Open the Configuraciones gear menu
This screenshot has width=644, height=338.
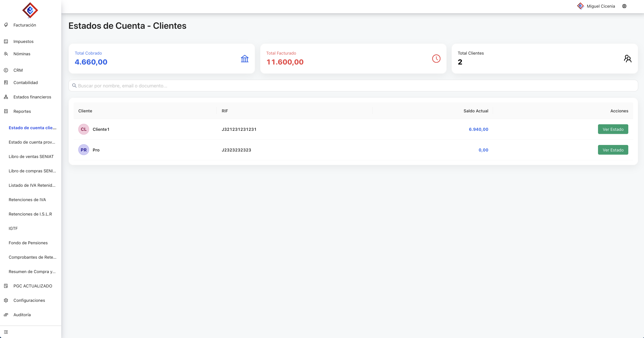click(29, 300)
